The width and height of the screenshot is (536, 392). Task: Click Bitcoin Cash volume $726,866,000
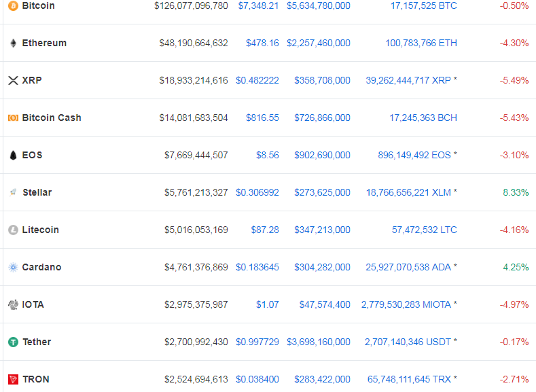tap(323, 118)
